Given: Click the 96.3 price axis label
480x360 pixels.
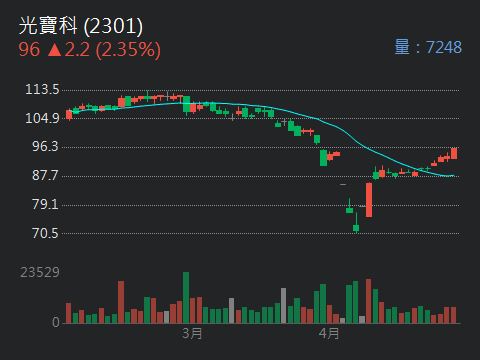Looking at the screenshot, I should 45,147.
